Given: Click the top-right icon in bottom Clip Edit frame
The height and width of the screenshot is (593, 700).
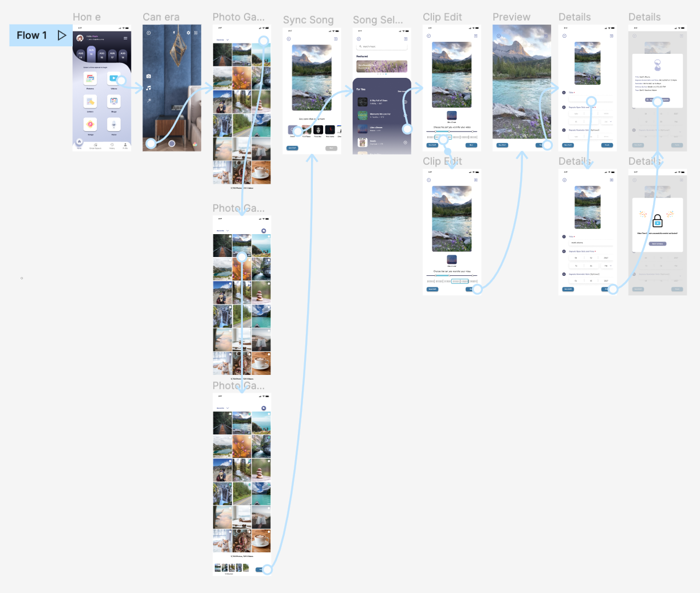Looking at the screenshot, I should tap(475, 180).
